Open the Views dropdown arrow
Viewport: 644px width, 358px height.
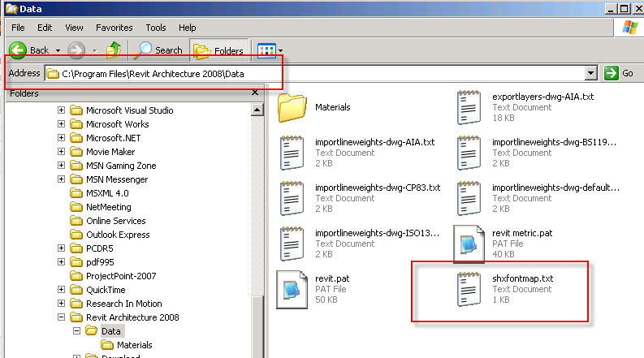[280, 50]
